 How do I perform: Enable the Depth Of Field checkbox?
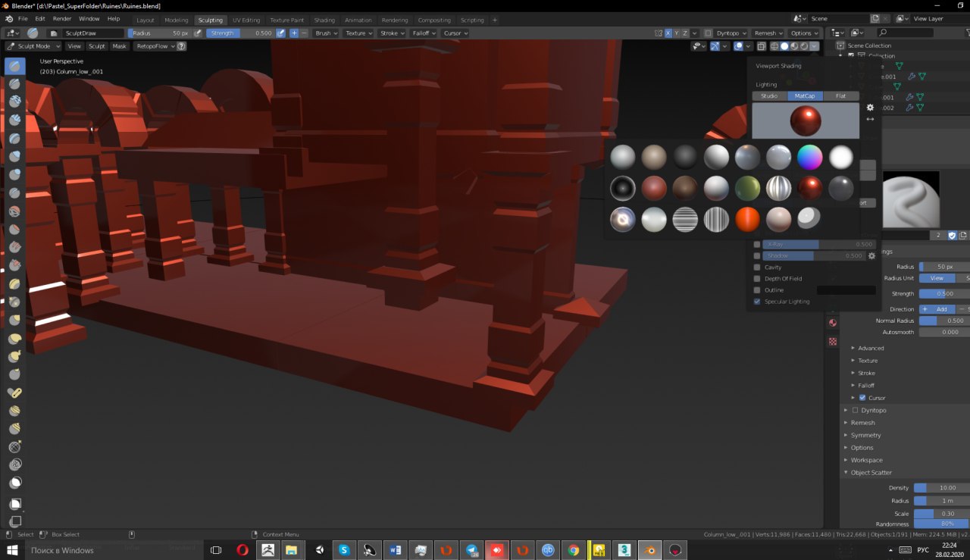click(757, 279)
